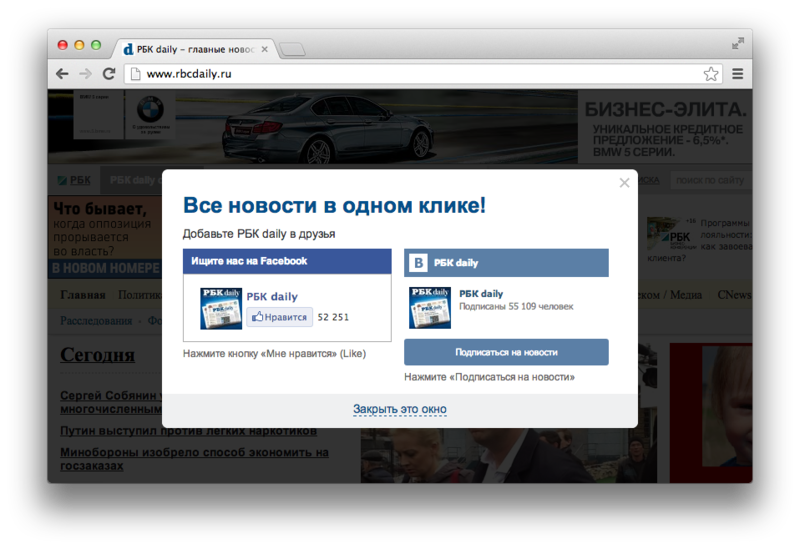The image size is (800, 549).
Task: Click Нажмите кнопку «Мне нравится» hint text
Action: pos(274,353)
